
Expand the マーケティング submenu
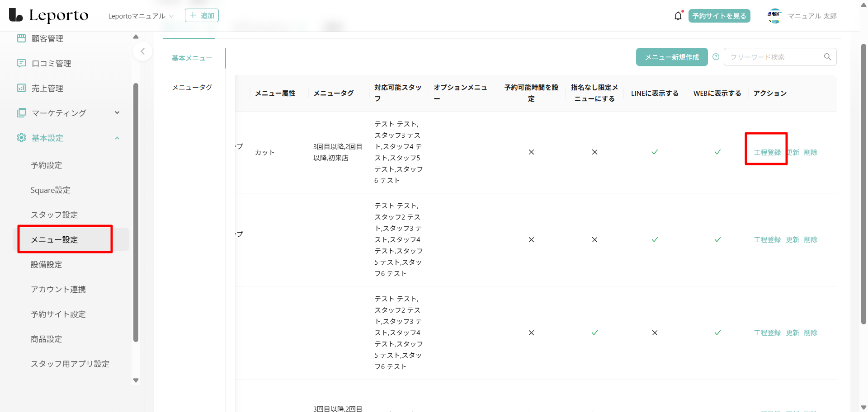117,113
